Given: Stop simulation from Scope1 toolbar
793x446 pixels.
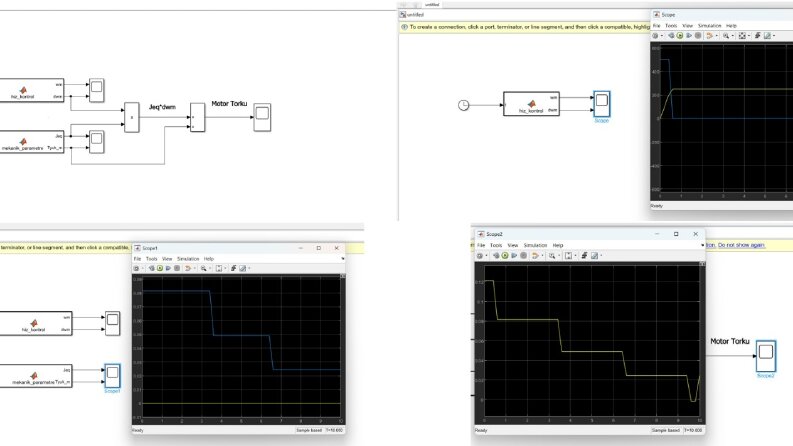Looking at the screenshot, I should tap(177, 268).
